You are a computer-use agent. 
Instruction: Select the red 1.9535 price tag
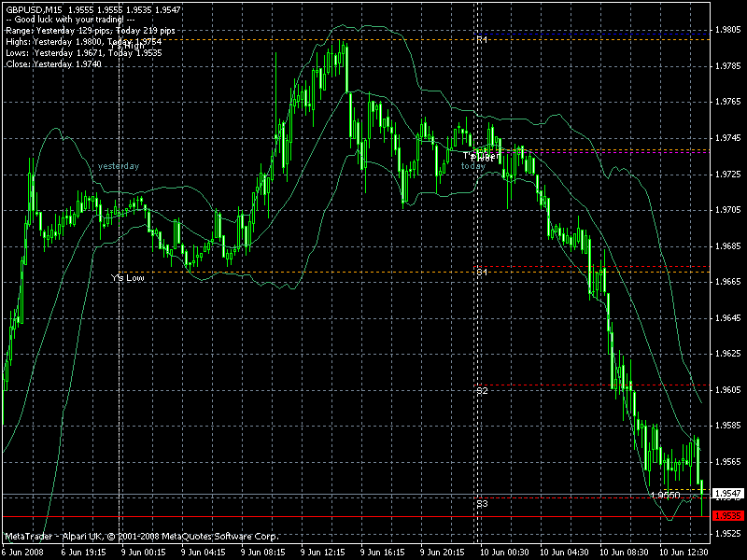click(728, 516)
